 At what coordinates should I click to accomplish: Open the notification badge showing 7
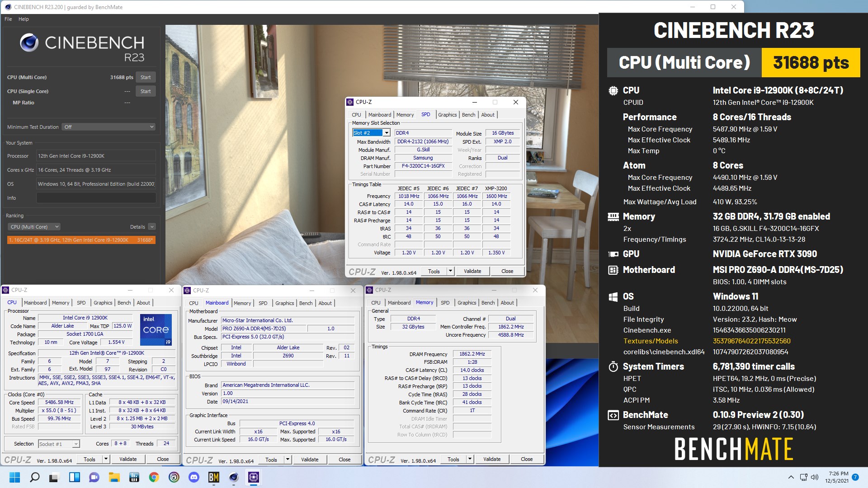pyautogui.click(x=855, y=477)
